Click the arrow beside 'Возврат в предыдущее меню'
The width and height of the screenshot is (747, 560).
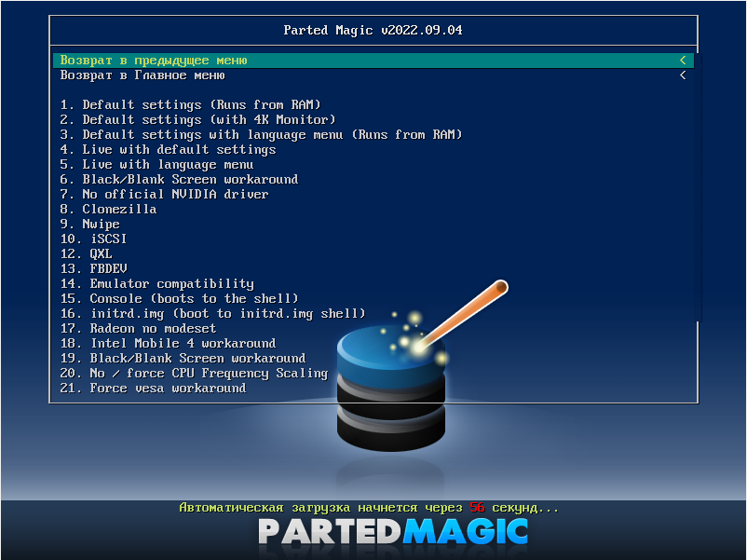(x=683, y=61)
